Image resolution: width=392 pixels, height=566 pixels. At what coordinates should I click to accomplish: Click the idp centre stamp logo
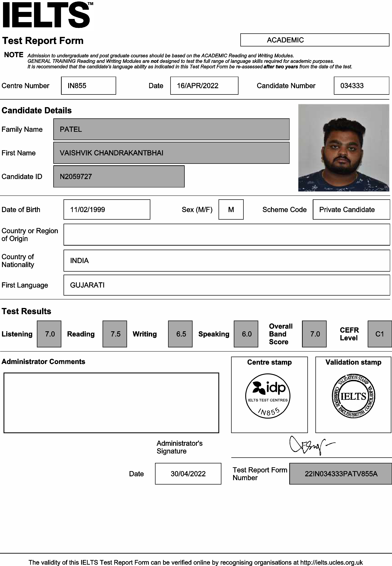click(x=268, y=396)
